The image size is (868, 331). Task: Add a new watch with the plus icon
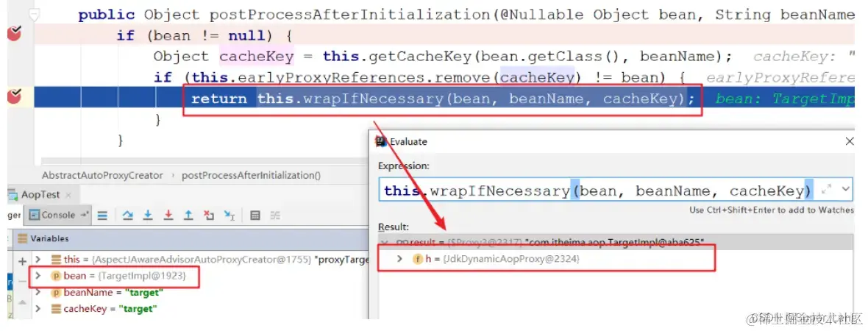click(x=22, y=260)
